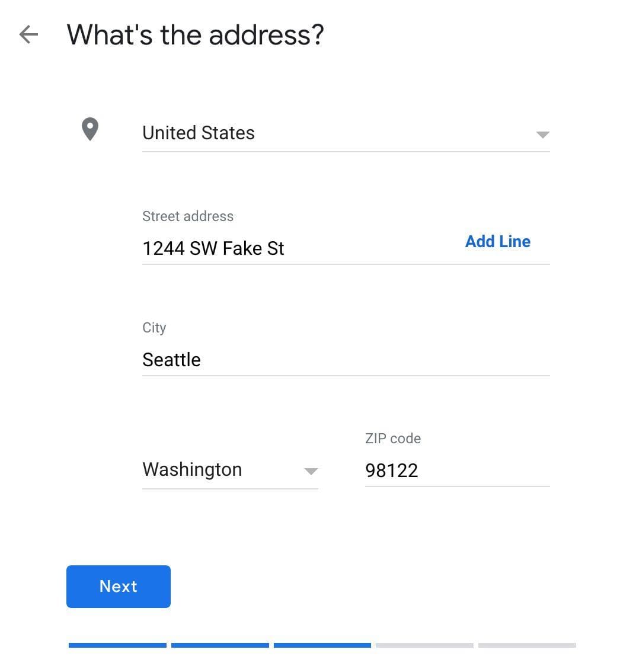Select the City field containing Seattle
Screen dimensions: 620x672
tap(345, 360)
